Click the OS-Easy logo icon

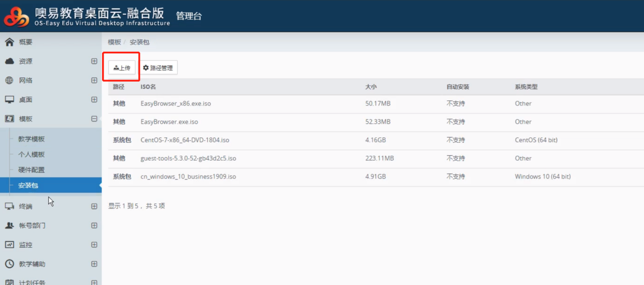(x=16, y=16)
